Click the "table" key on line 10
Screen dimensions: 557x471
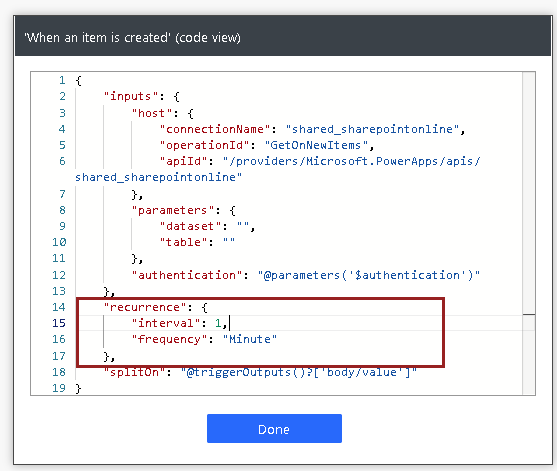tap(183, 242)
